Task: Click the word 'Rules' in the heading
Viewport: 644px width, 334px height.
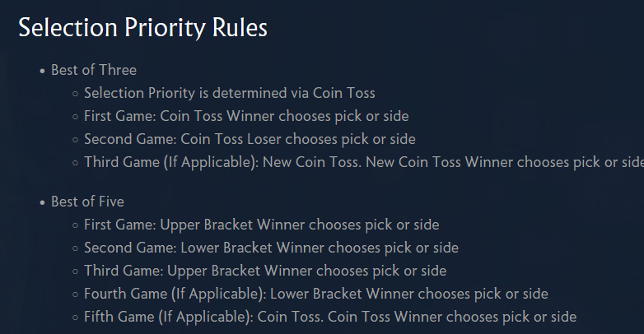Action: 240,28
